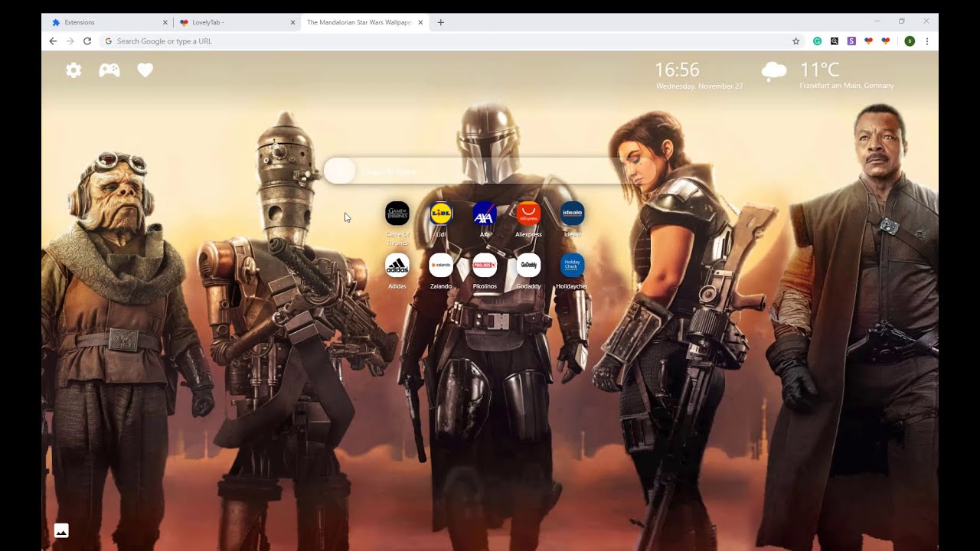Open a new browser tab
The height and width of the screenshot is (551, 980).
click(x=440, y=22)
